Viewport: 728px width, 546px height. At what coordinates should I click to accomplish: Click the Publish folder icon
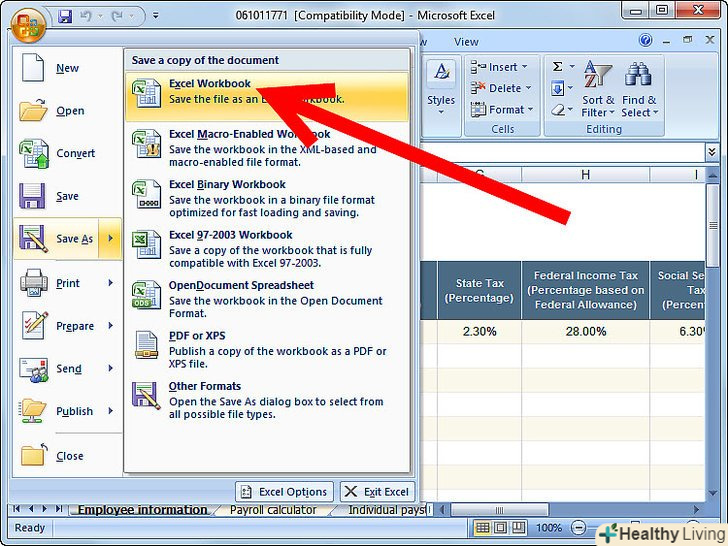pyautogui.click(x=33, y=411)
